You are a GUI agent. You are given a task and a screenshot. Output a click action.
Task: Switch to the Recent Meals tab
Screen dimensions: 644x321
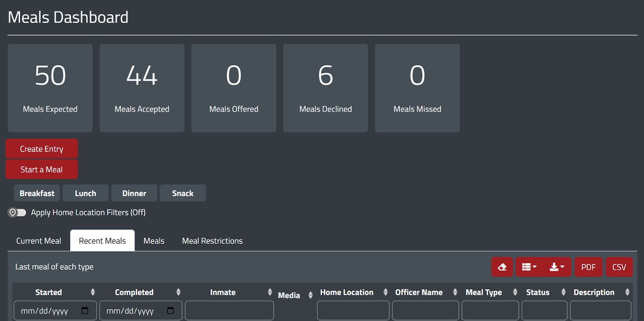102,241
